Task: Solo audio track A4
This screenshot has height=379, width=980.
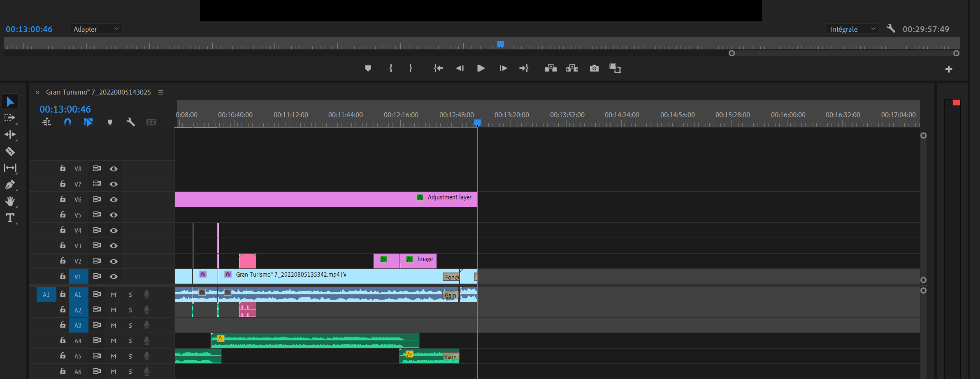Action: (x=130, y=341)
